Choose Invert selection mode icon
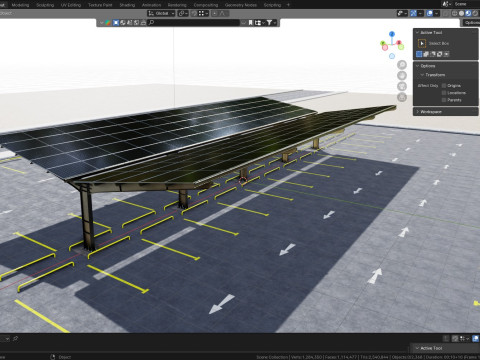 pos(440,54)
